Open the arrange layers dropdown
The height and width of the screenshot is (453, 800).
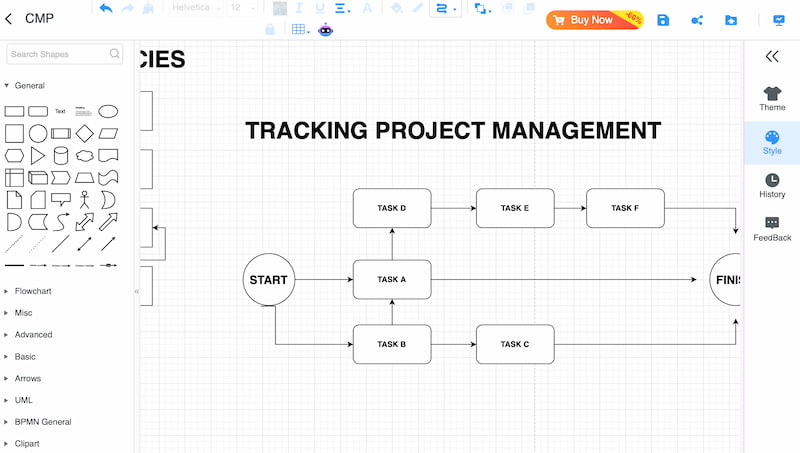point(482,8)
